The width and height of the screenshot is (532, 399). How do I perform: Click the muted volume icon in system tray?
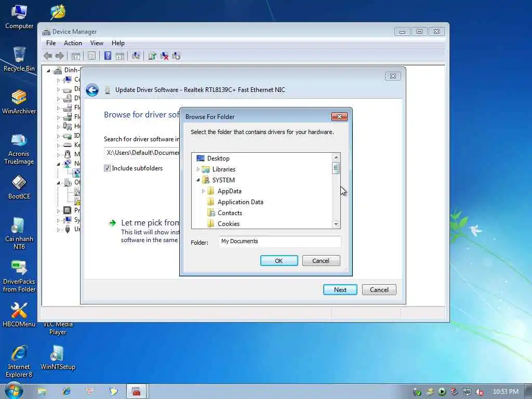tap(480, 392)
